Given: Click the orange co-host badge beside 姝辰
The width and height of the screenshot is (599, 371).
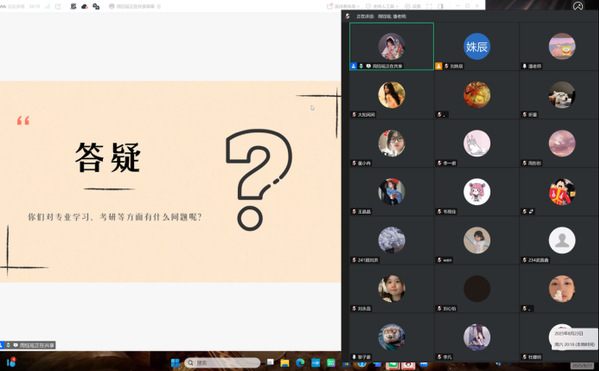Looking at the screenshot, I should pyautogui.click(x=439, y=66).
